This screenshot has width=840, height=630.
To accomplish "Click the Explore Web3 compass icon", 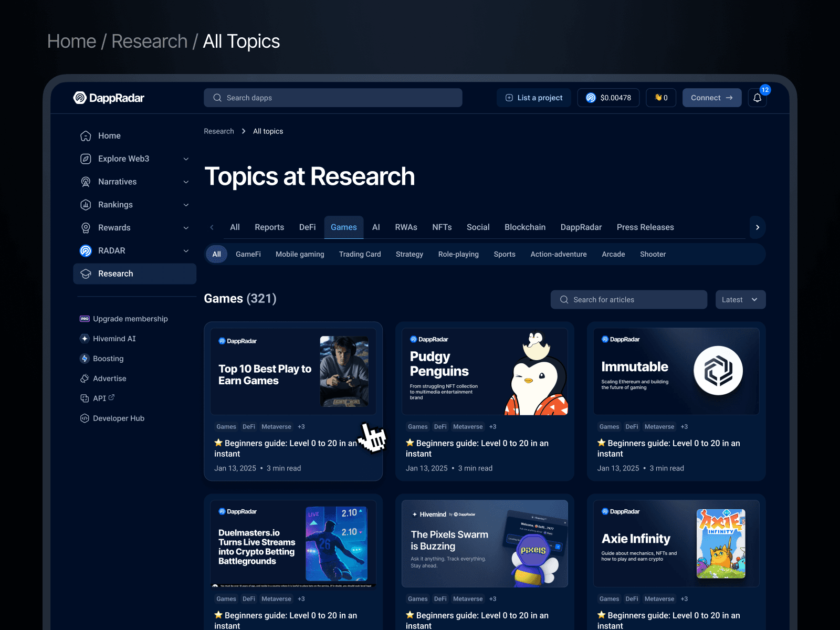I will (x=86, y=159).
